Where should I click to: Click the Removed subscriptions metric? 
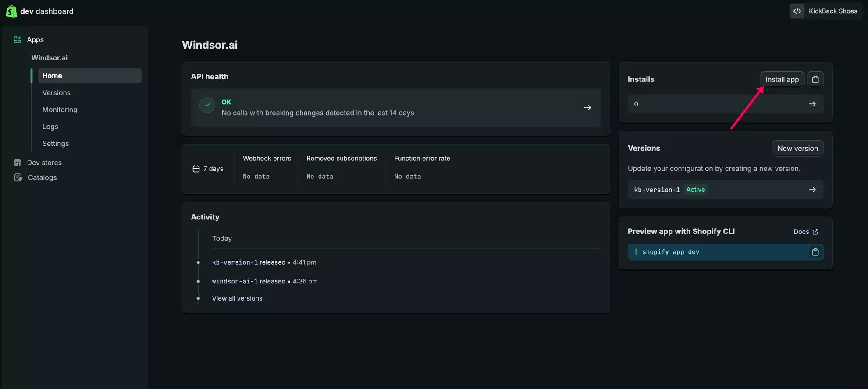[342, 167]
